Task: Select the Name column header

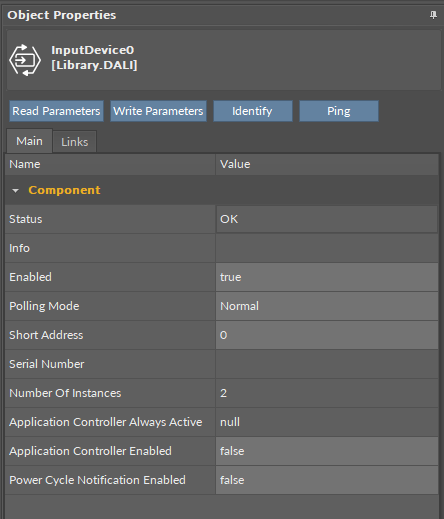Action: [110, 164]
